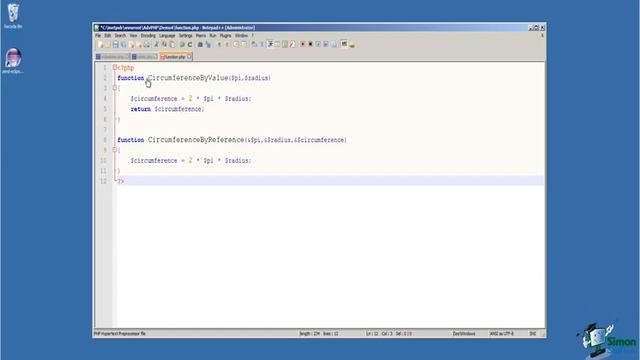Close the current document via toolbar
The width and height of the screenshot is (640, 360).
(132, 44)
